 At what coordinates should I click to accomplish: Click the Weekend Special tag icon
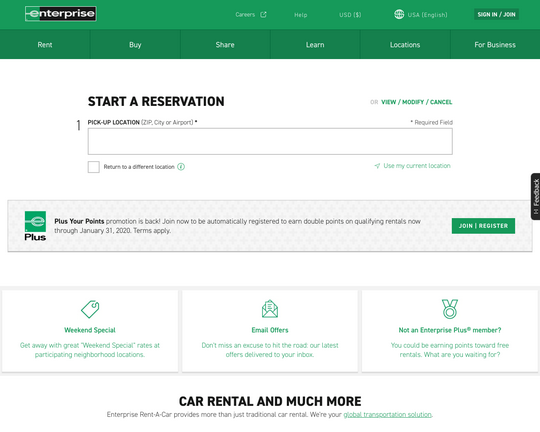(x=90, y=309)
